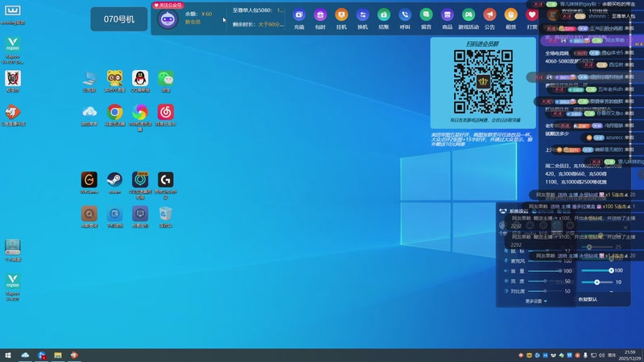Open the 包时 time package icon
The width and height of the screenshot is (644, 362).
click(x=320, y=15)
